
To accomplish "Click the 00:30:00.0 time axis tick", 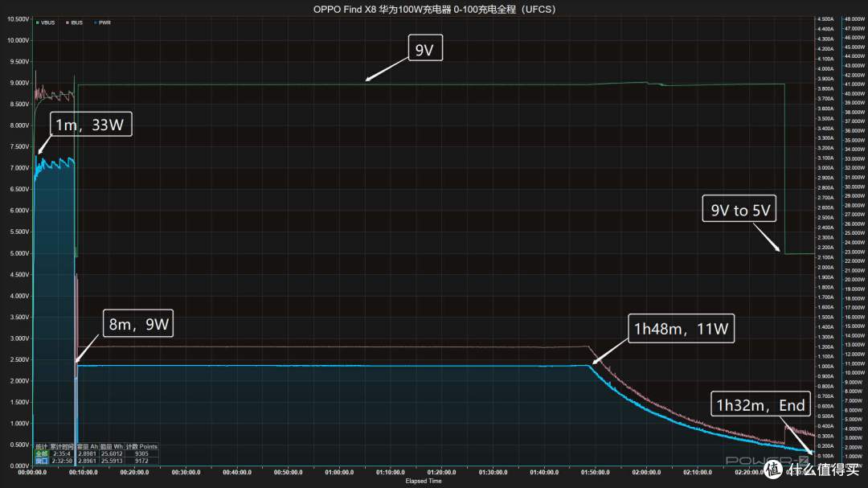I will tap(186, 473).
